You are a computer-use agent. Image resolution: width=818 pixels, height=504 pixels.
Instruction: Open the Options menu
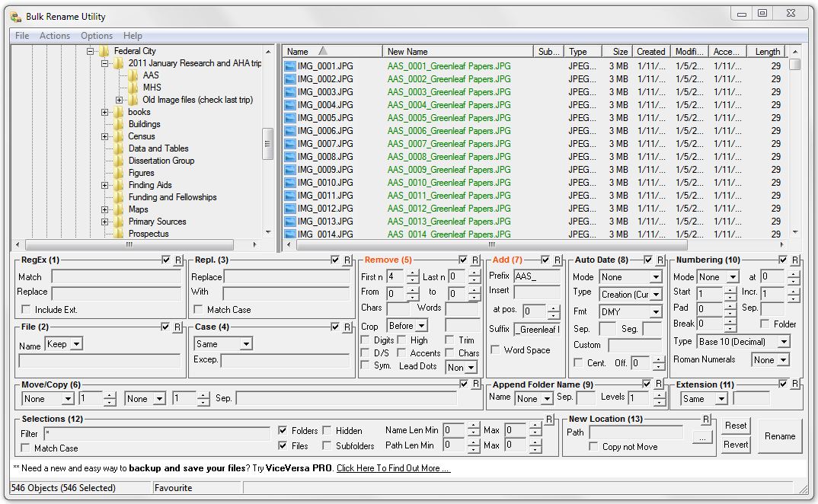tap(96, 36)
